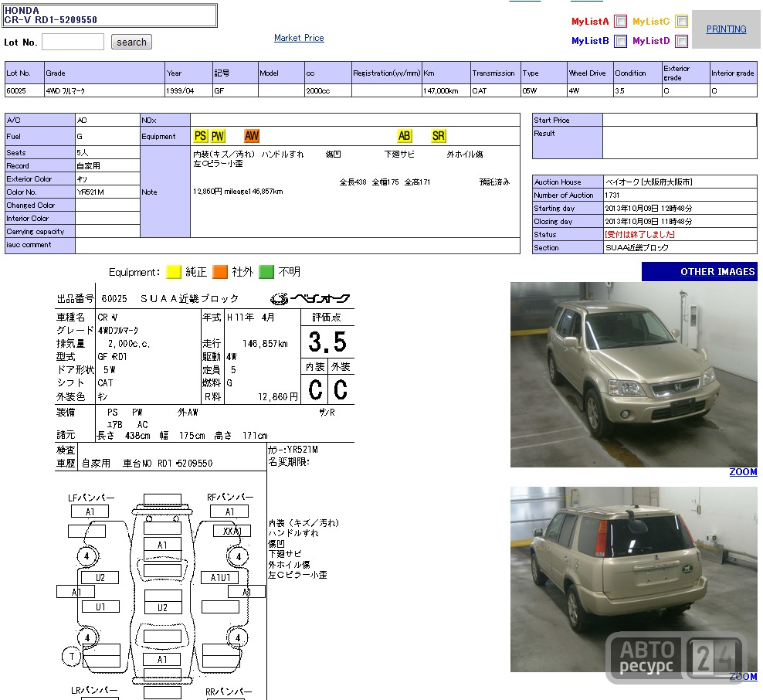The image size is (763, 700).
Task: Click the search button
Action: (x=131, y=42)
